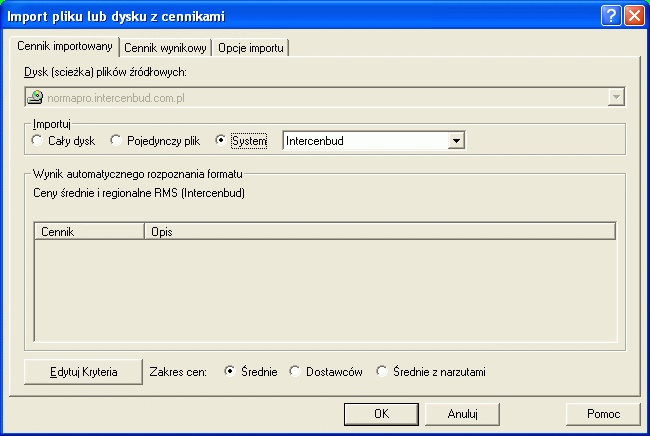Open the Cennik wynikowy tab
650x436 pixels.
point(165,47)
